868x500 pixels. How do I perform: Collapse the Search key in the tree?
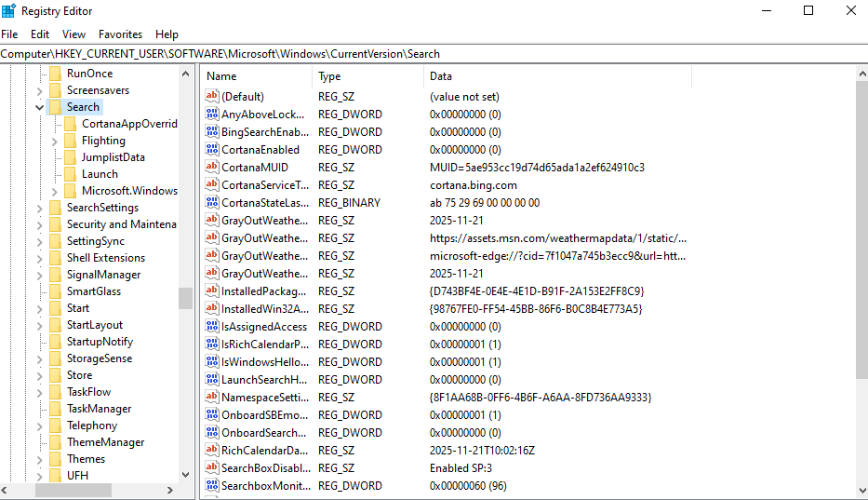39,107
